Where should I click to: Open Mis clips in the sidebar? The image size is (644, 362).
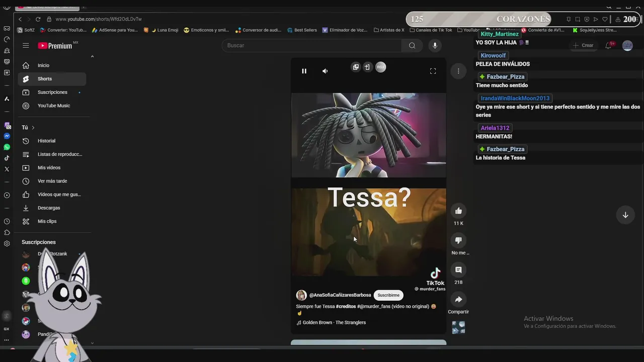pos(52,221)
